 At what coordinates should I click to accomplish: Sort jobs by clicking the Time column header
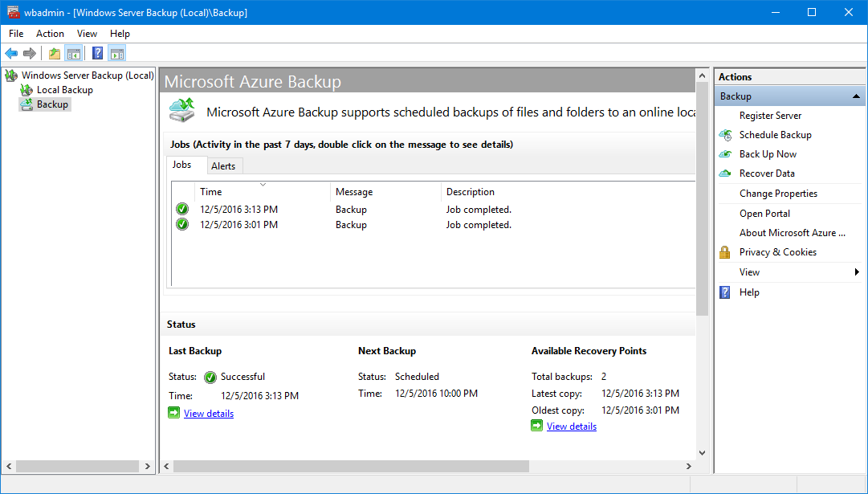coord(210,191)
